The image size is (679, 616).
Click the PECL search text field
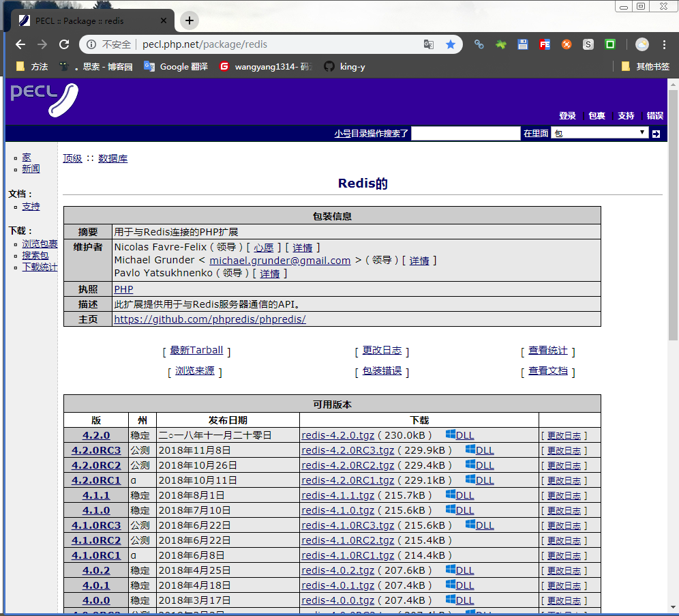pos(466,134)
